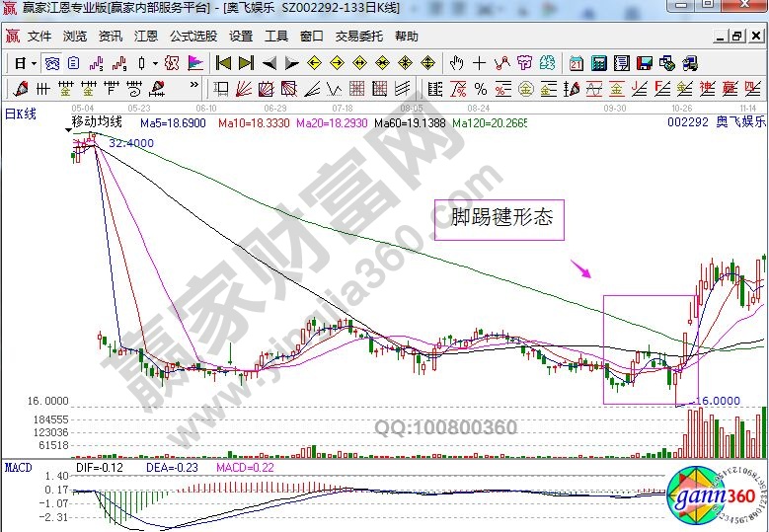Viewport: 769px width, 532px height.
Task: Expand the candlestick chart type dropdown arrow
Action: coord(155,63)
